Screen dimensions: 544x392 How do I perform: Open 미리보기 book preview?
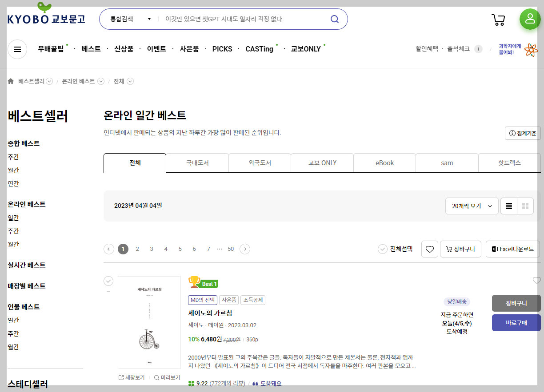[167, 377]
